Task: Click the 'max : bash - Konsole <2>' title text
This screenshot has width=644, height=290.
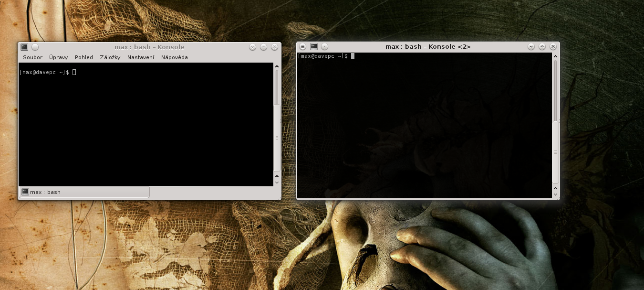Action: coord(428,46)
